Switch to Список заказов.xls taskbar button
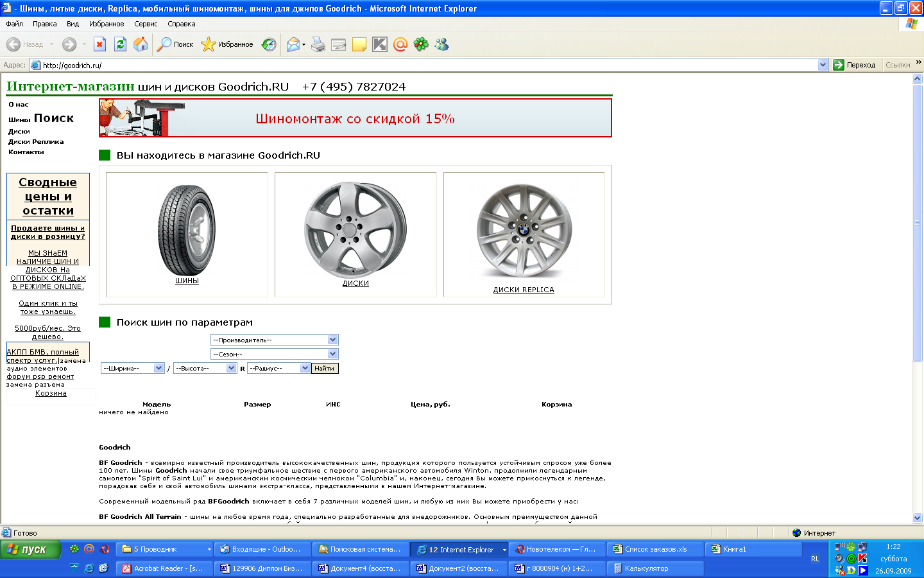The image size is (924, 578). coord(656,549)
